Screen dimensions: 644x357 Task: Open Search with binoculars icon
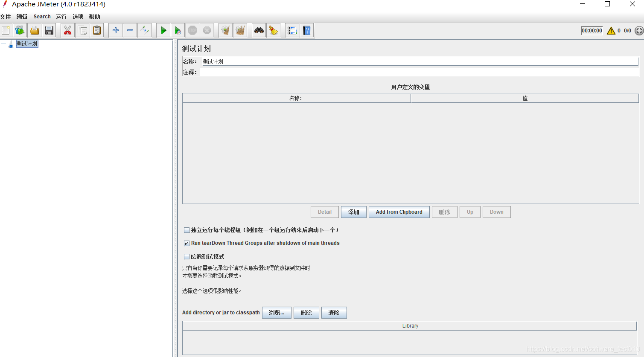pyautogui.click(x=259, y=30)
